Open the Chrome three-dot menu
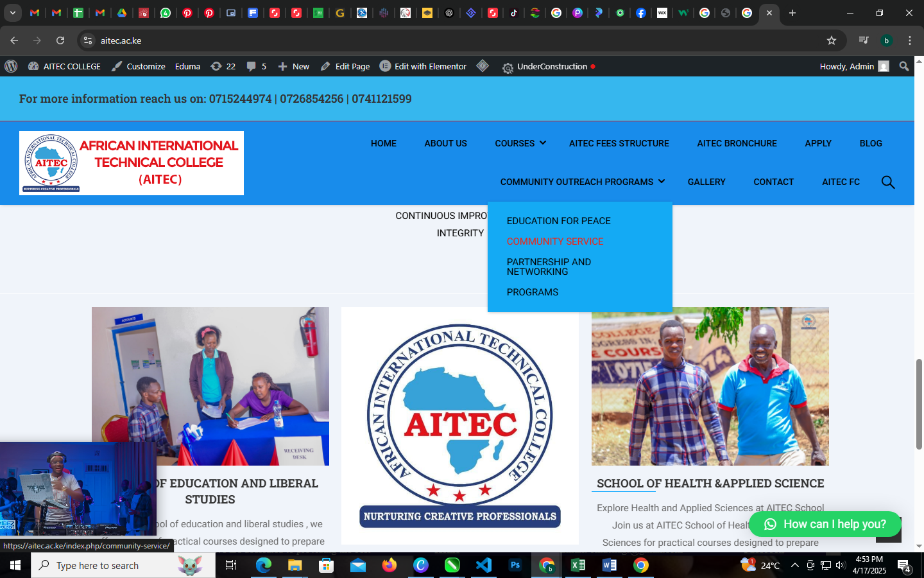Screen dimensions: 924x578 pos(909,40)
